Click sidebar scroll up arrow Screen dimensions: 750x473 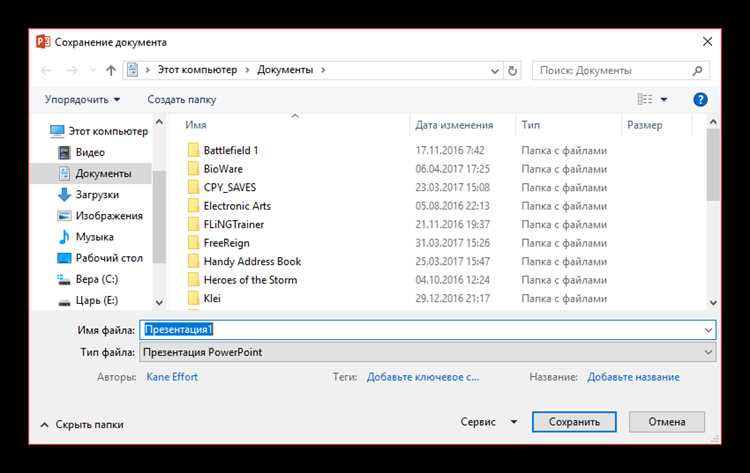tap(159, 122)
